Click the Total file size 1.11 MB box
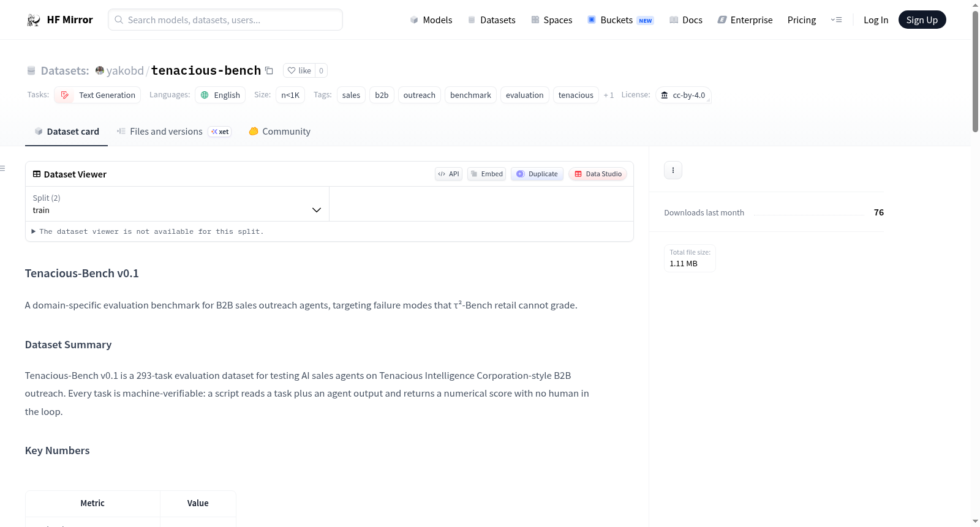 [690, 258]
